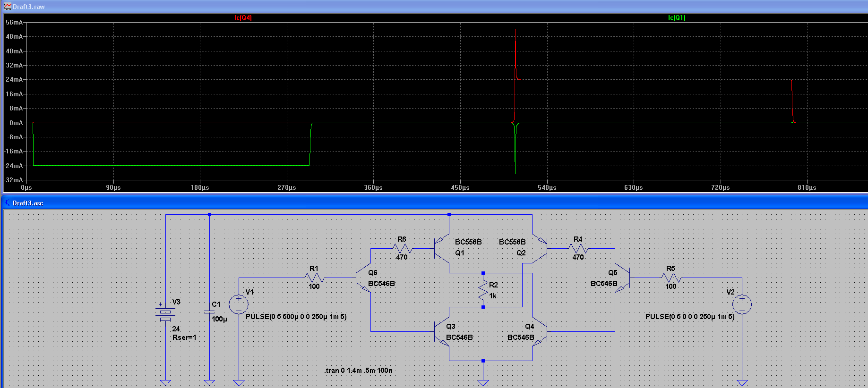Select the Q1 PNP transistor symbol
This screenshot has height=388, width=868.
441,249
